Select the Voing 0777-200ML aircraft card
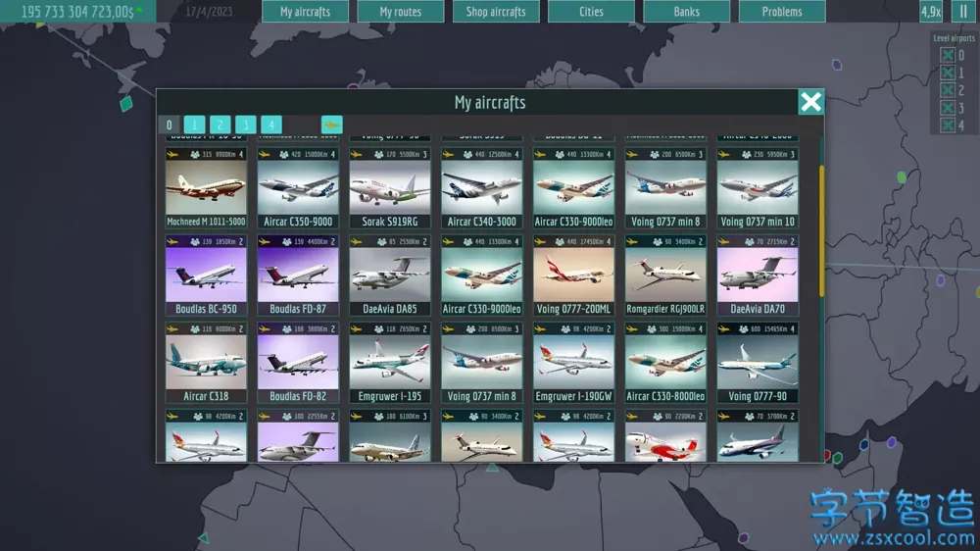This screenshot has height=551, width=980. tap(573, 275)
